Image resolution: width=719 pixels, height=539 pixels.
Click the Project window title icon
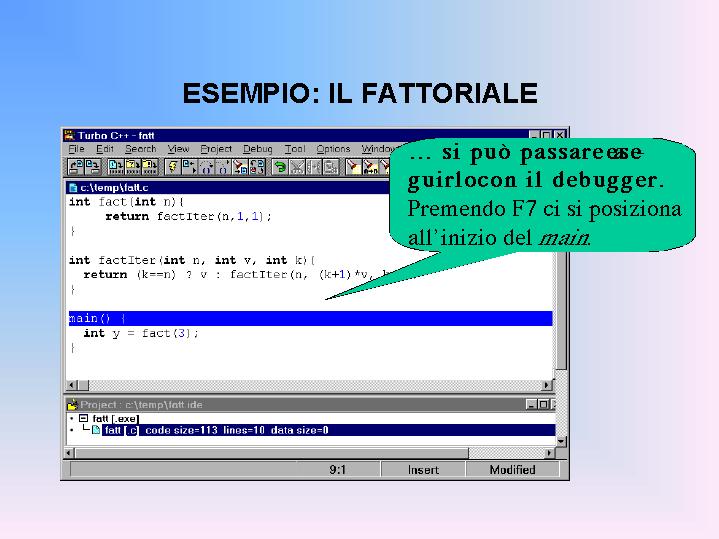[72, 405]
